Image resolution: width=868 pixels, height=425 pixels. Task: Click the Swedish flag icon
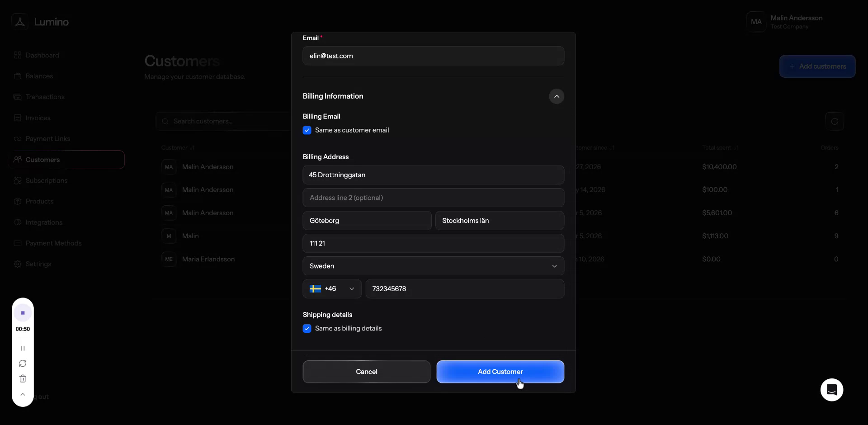(315, 288)
